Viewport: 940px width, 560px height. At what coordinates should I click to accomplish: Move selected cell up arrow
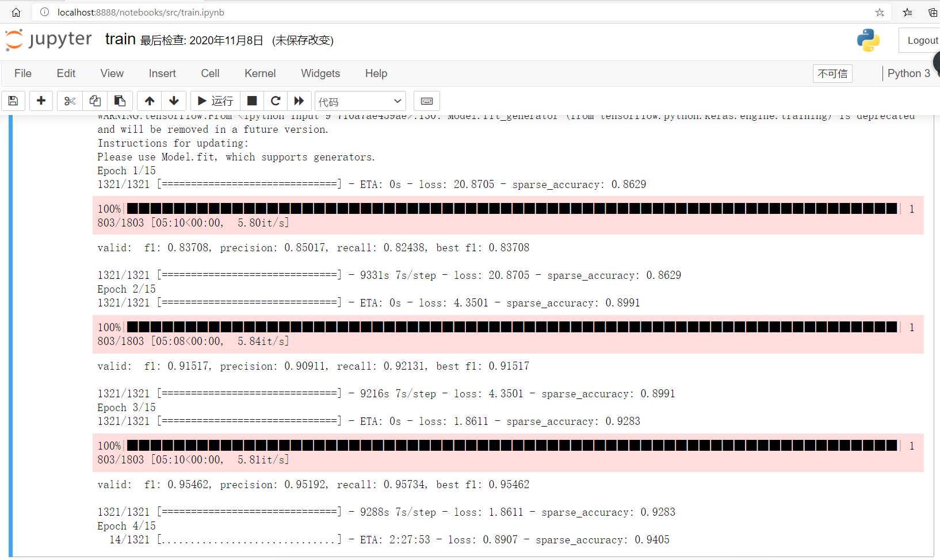[x=150, y=101]
